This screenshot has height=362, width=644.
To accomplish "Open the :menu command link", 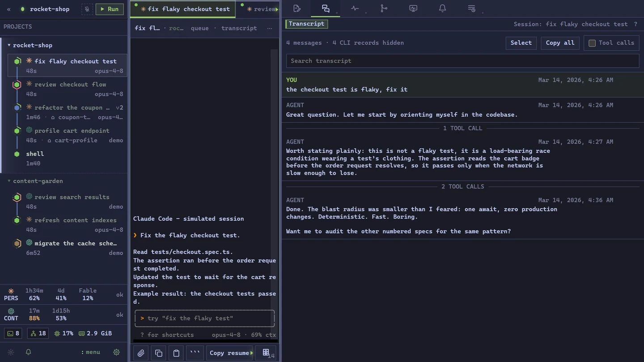I will [x=90, y=352].
